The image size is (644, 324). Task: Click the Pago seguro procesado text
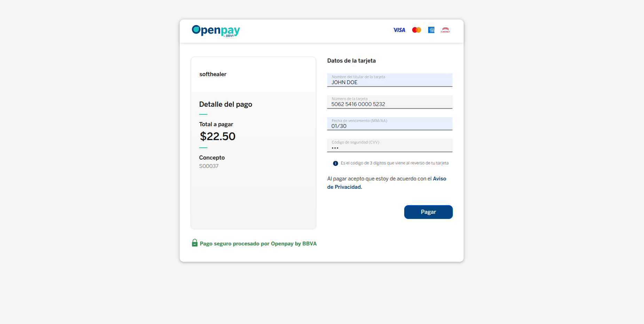coord(258,244)
